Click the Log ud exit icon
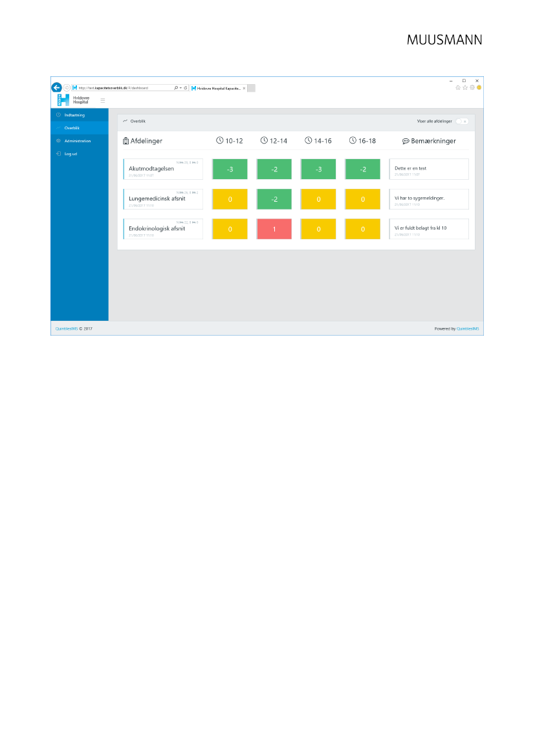This screenshot has height=756, width=535. pyautogui.click(x=58, y=154)
